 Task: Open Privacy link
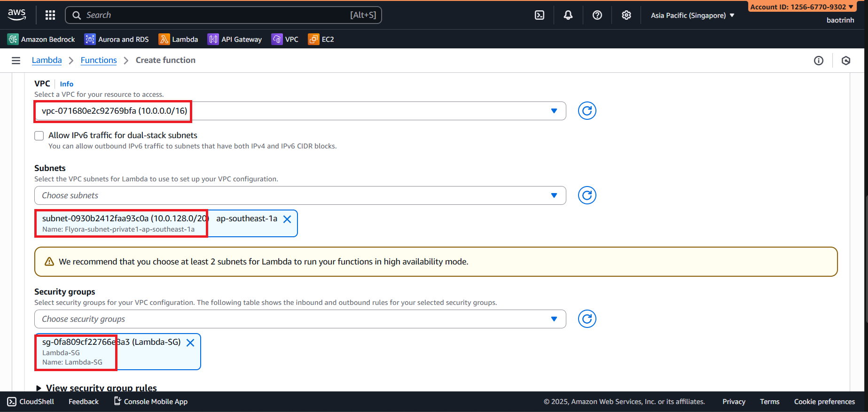(734, 402)
